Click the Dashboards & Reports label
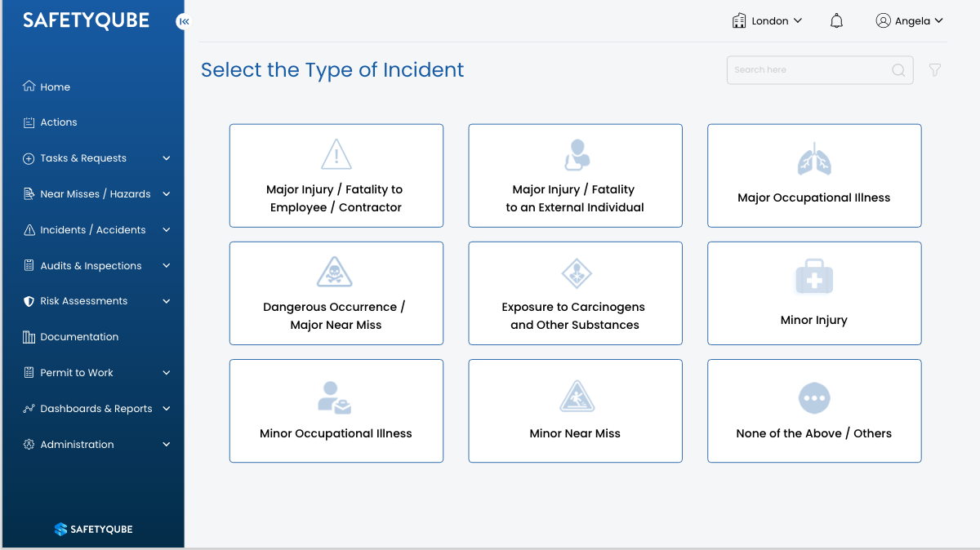Image resolution: width=980 pixels, height=550 pixels. [96, 409]
